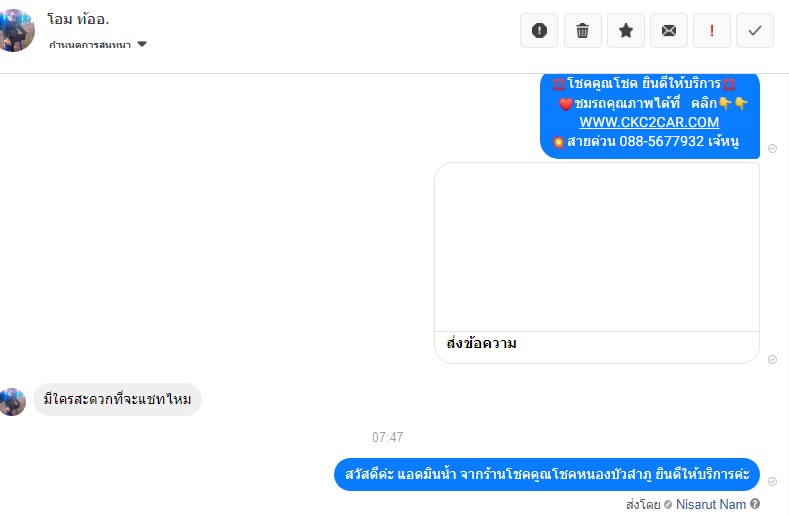Open the กำหนดการสนทนา dropdown arrow
Screen dimensions: 789x517
142,44
